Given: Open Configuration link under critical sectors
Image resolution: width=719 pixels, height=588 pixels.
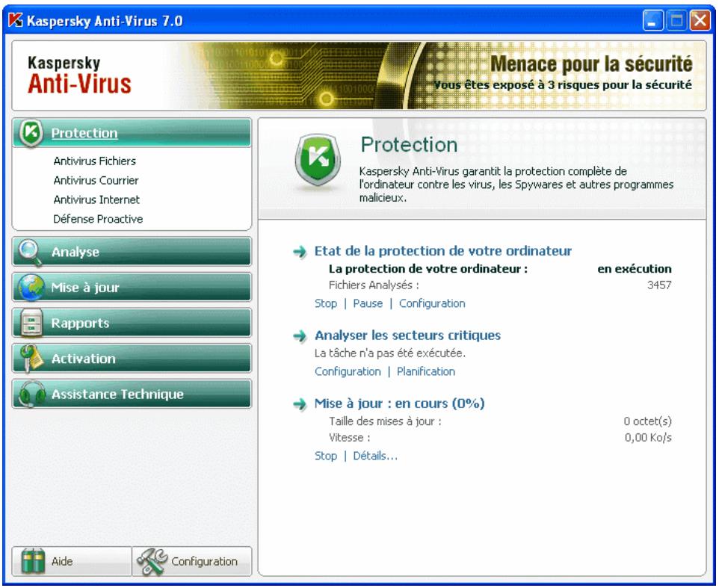Looking at the screenshot, I should coord(348,371).
